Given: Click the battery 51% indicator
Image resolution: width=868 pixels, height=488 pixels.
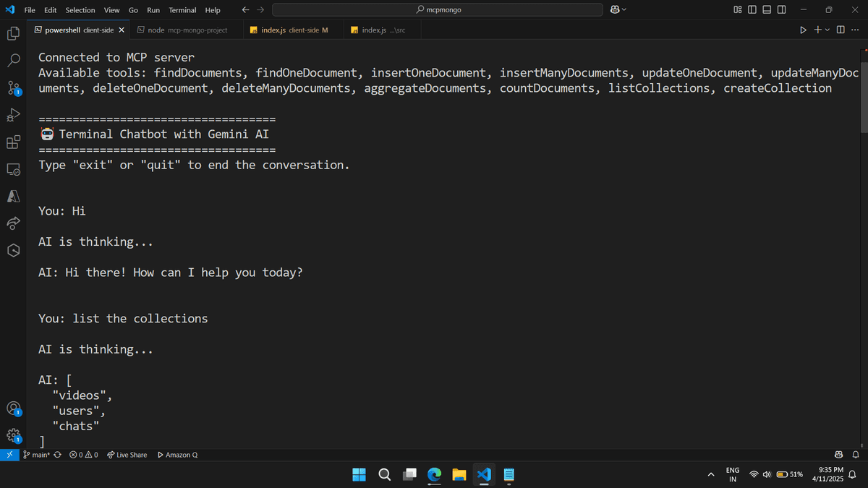Looking at the screenshot, I should click(790, 475).
